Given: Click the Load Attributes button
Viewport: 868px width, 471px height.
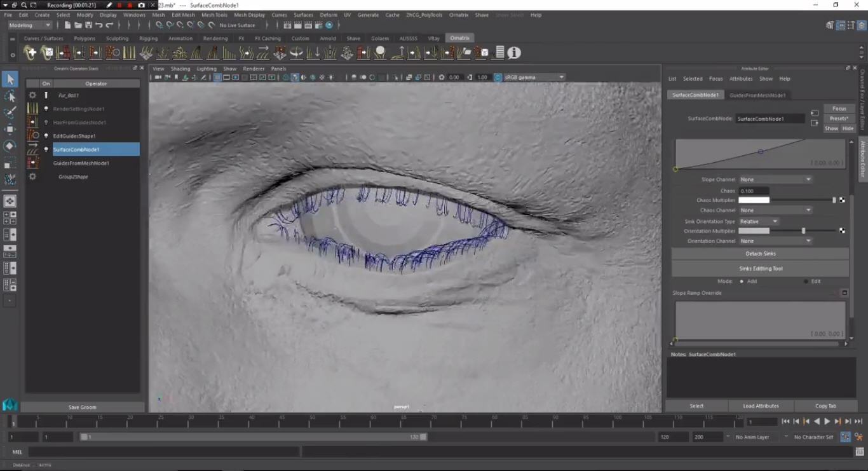Looking at the screenshot, I should tap(761, 406).
